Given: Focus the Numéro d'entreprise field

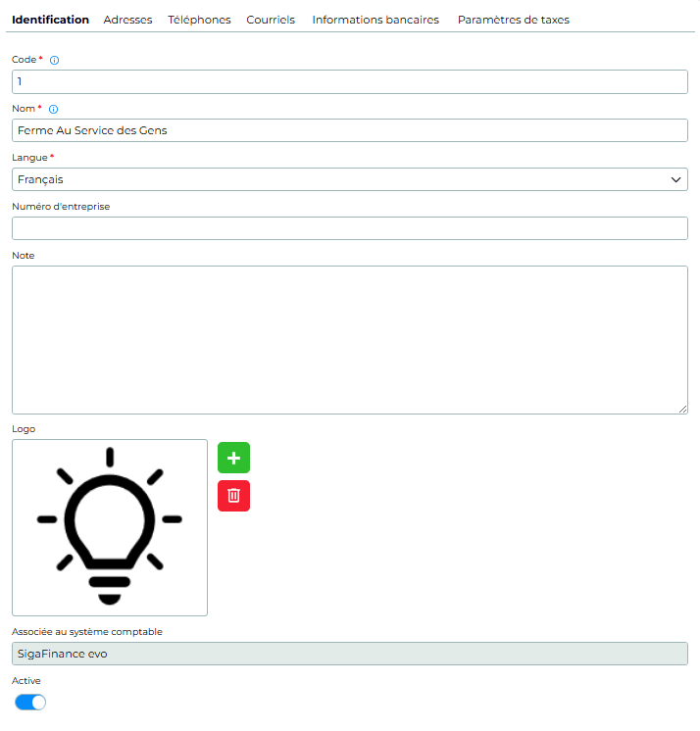Looking at the screenshot, I should [350, 228].
